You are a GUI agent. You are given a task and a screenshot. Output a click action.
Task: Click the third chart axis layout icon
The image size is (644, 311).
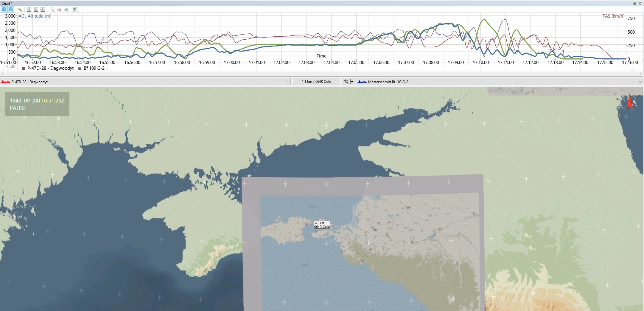point(43,10)
